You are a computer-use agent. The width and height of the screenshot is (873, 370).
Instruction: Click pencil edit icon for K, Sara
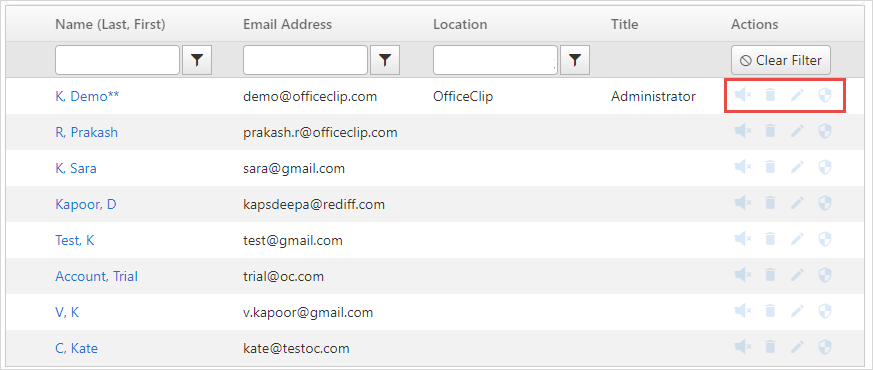(x=798, y=167)
